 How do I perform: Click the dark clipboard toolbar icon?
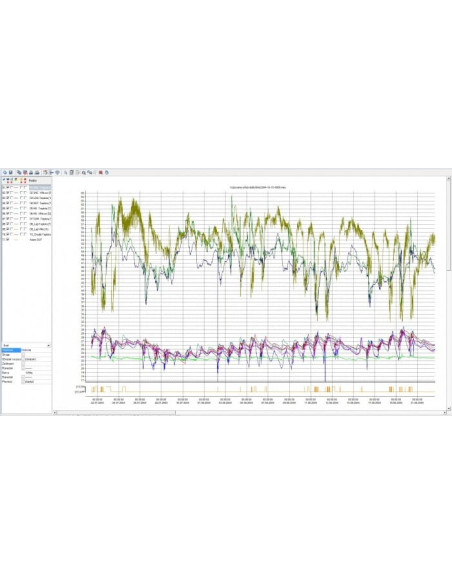tap(71, 172)
